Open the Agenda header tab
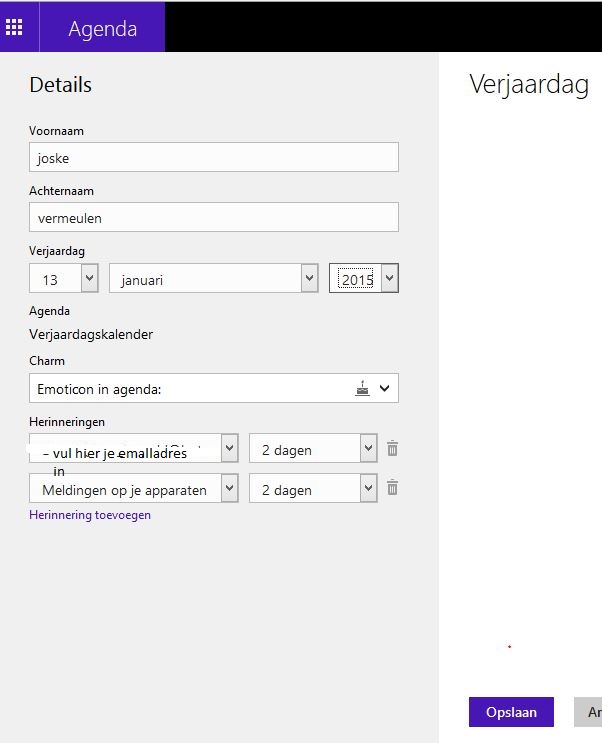 click(x=102, y=28)
